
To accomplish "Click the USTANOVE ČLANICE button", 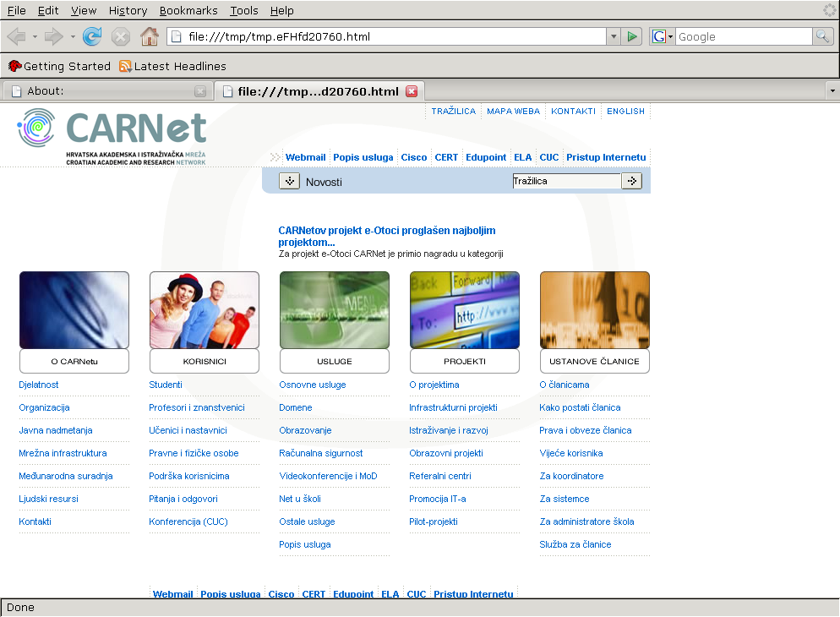I will point(595,362).
